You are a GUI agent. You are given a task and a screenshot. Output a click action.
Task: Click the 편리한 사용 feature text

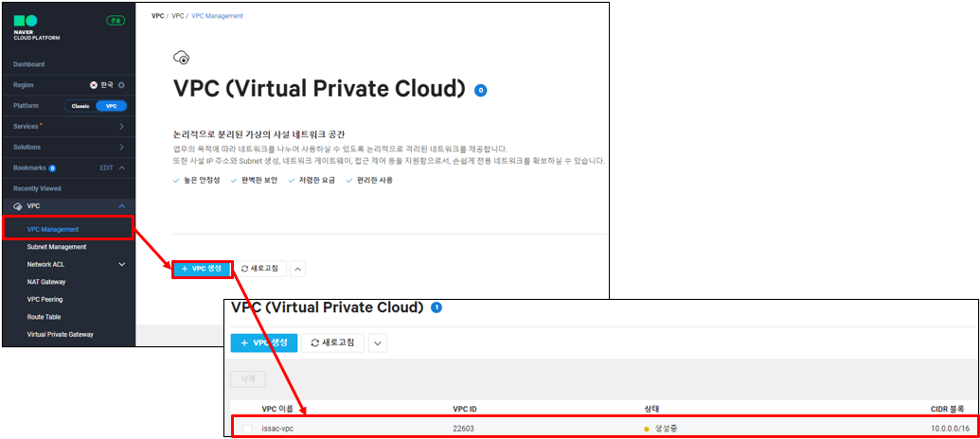(x=374, y=180)
